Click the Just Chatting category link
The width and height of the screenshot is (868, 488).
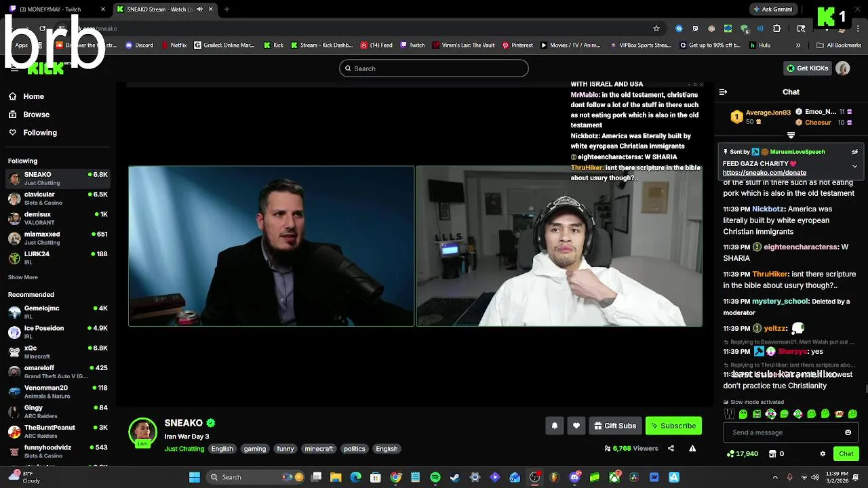click(184, 449)
